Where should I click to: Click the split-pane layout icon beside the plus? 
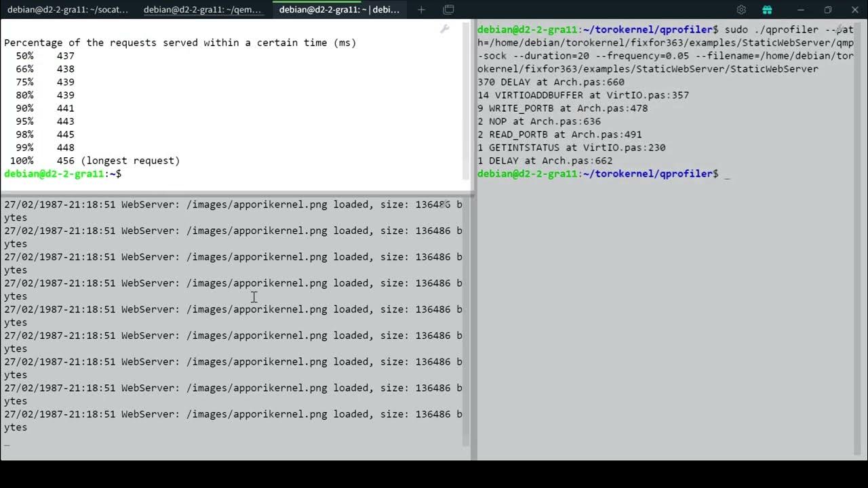[448, 9]
